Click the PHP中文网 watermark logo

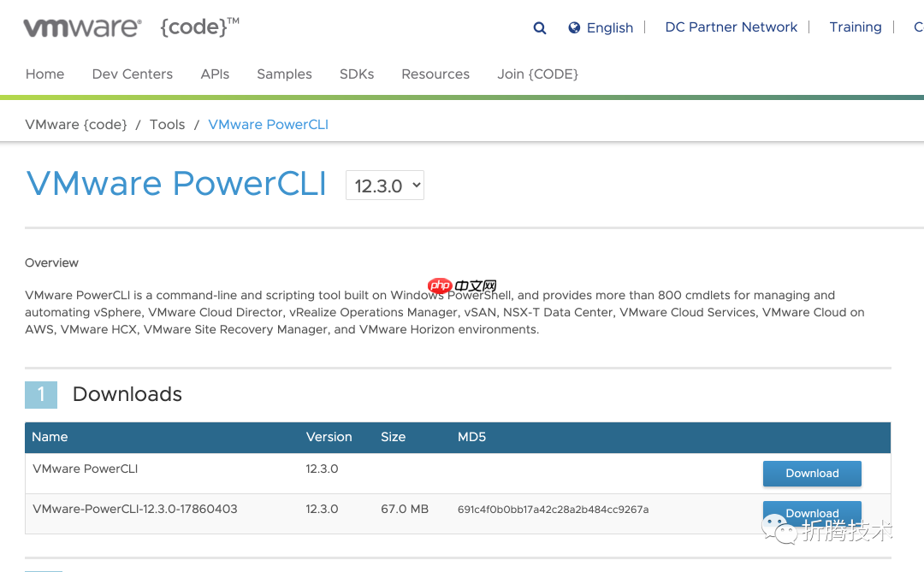pyautogui.click(x=463, y=284)
